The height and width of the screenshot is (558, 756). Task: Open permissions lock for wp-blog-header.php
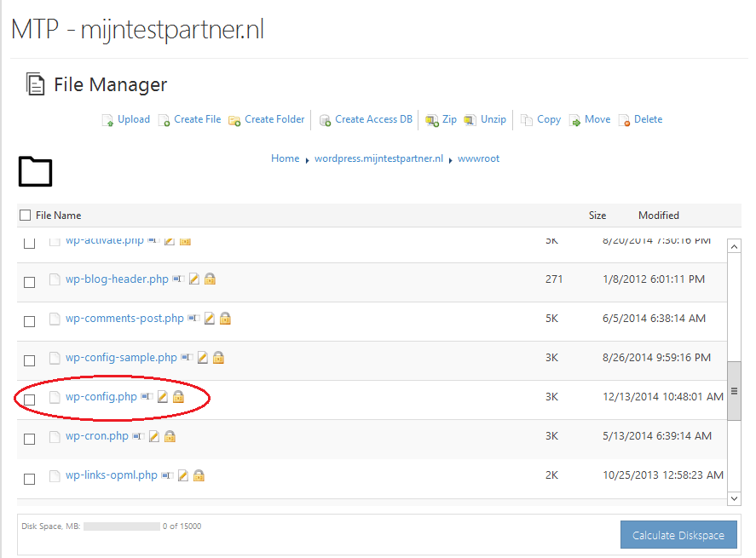[210, 279]
